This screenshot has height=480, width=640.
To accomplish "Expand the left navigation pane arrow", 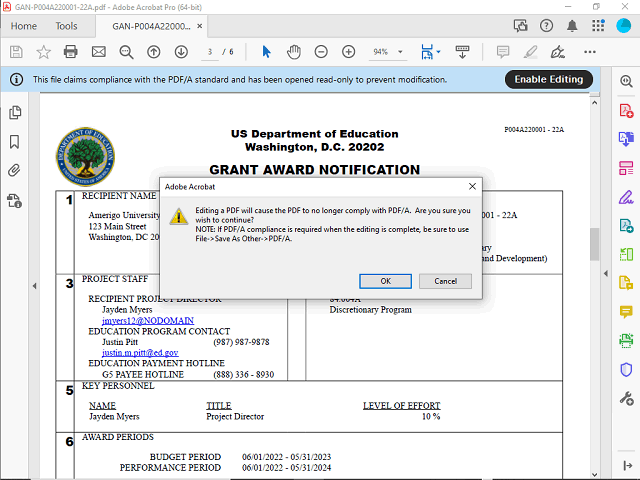I will [x=34, y=286].
